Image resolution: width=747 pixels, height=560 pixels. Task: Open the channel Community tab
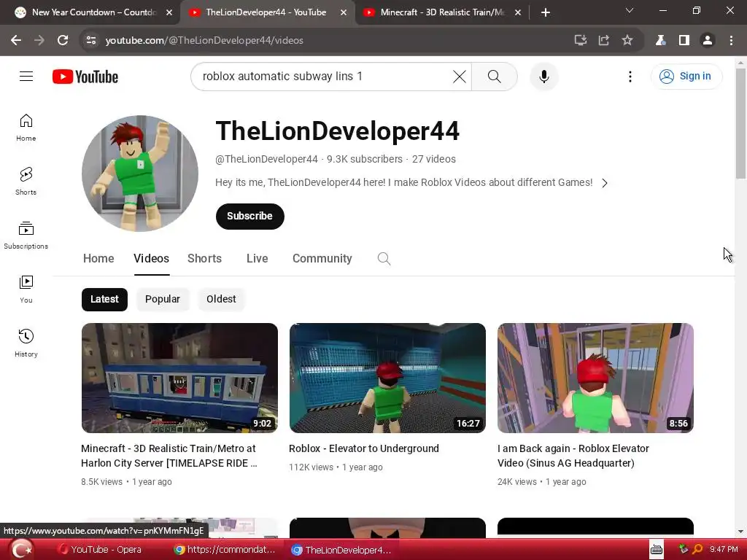[x=322, y=259]
